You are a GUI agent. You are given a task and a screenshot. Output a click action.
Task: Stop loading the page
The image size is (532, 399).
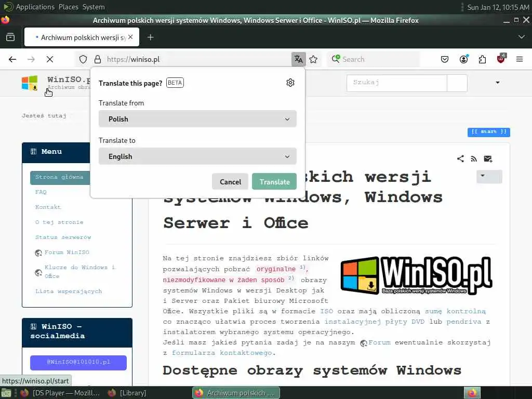click(50, 59)
